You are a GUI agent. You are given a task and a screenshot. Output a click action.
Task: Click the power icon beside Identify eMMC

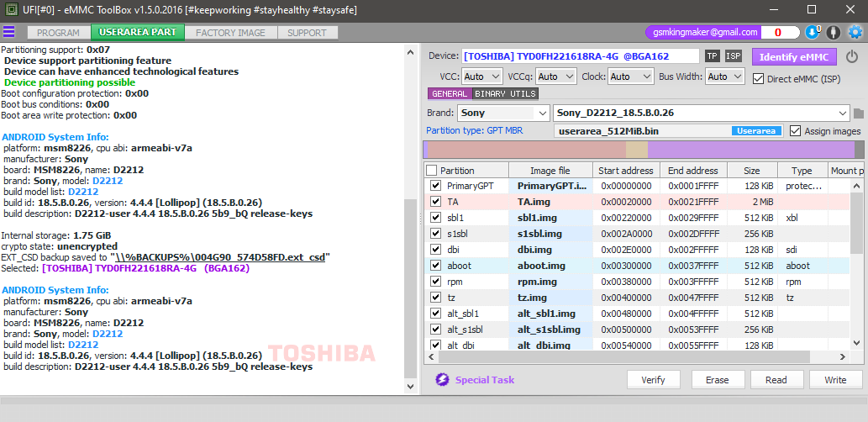851,56
